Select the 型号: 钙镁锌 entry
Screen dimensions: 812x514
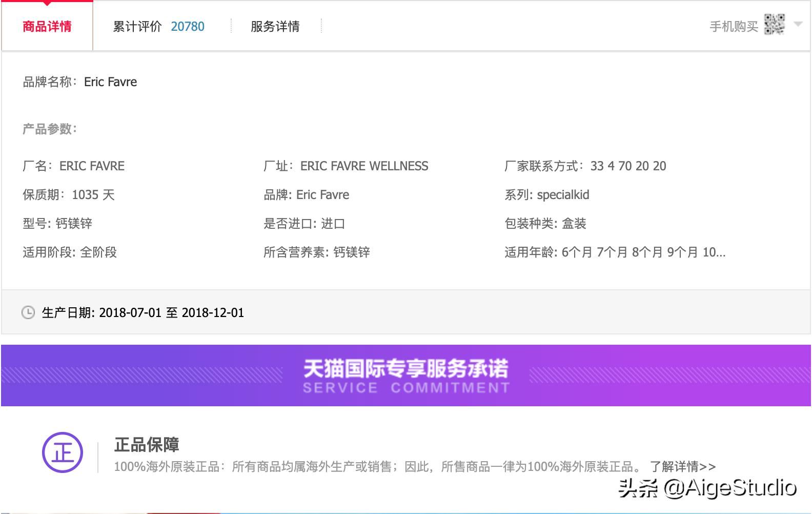57,224
